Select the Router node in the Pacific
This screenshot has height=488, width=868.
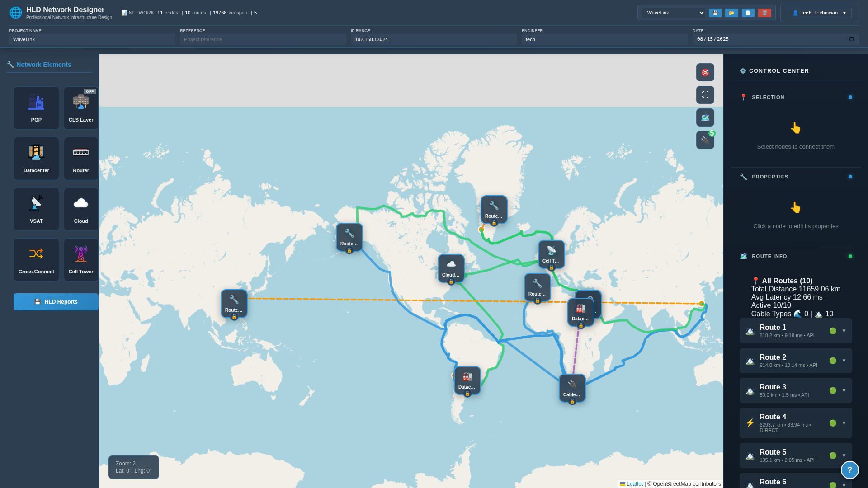point(234,303)
